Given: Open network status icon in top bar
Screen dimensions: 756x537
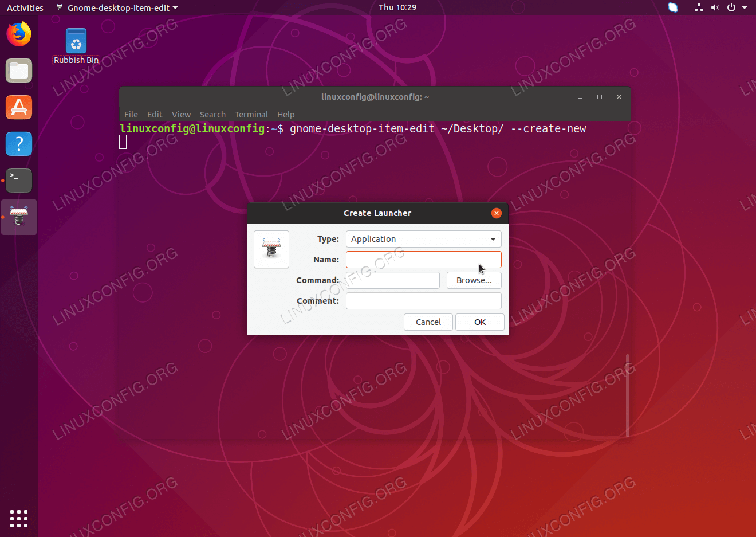Looking at the screenshot, I should 699,7.
